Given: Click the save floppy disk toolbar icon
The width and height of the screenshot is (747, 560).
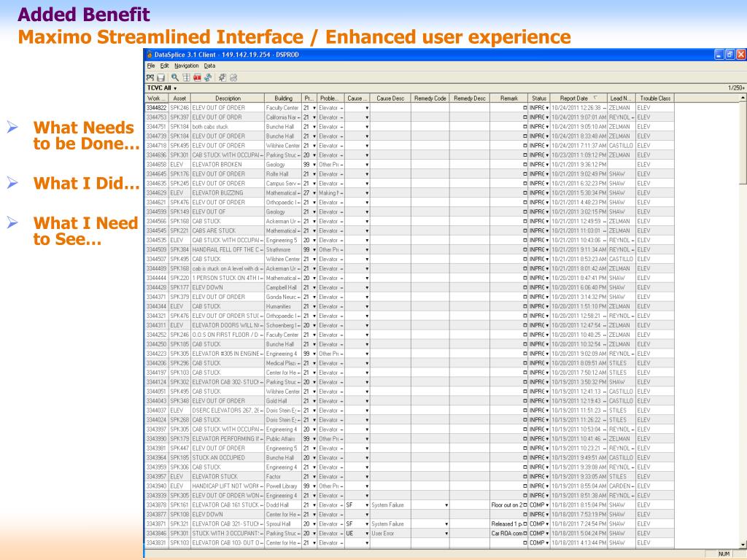Looking at the screenshot, I should 161,77.
